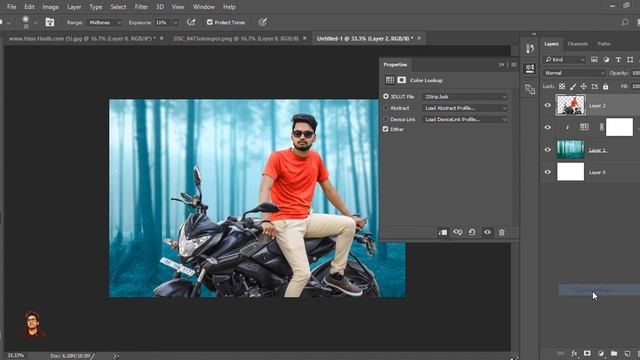The image size is (640, 360).
Task: Hide Color Lookup adjustment layer eye
Action: [x=548, y=127]
